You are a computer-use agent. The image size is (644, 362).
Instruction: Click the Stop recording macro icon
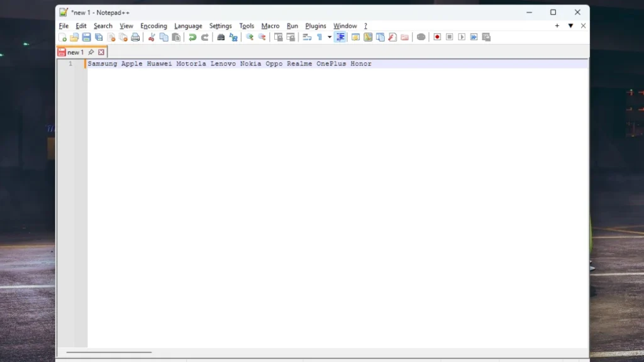(x=449, y=37)
